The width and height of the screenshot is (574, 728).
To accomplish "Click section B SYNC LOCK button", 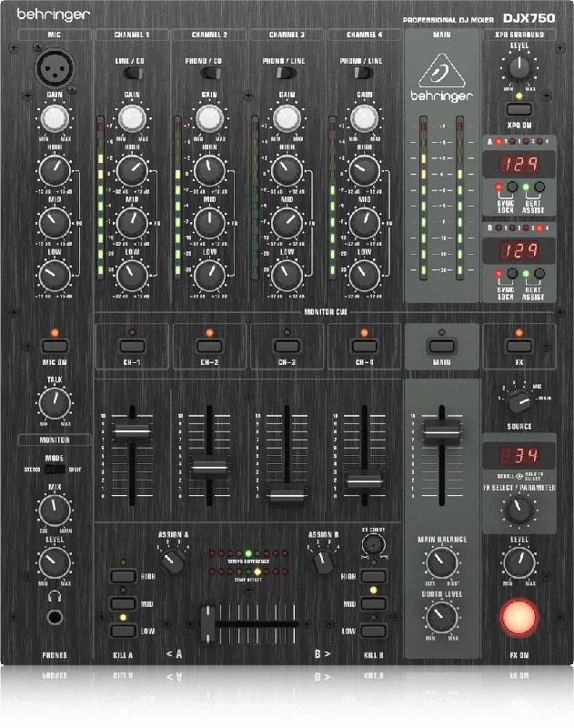I will pos(512,274).
